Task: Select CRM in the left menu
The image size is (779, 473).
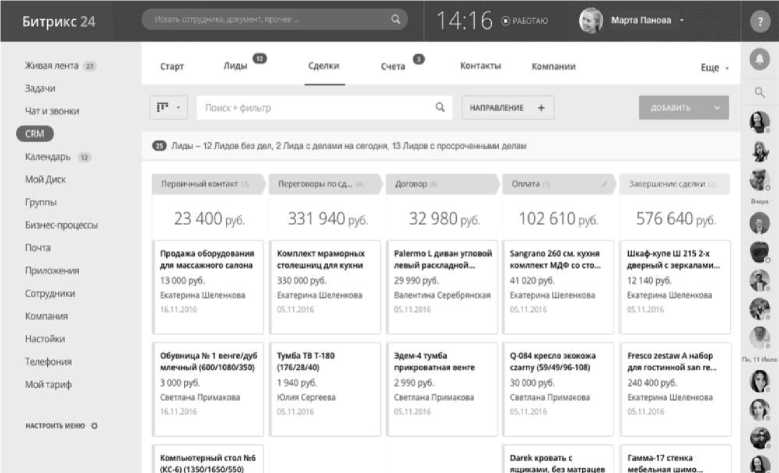Action: click(35, 134)
